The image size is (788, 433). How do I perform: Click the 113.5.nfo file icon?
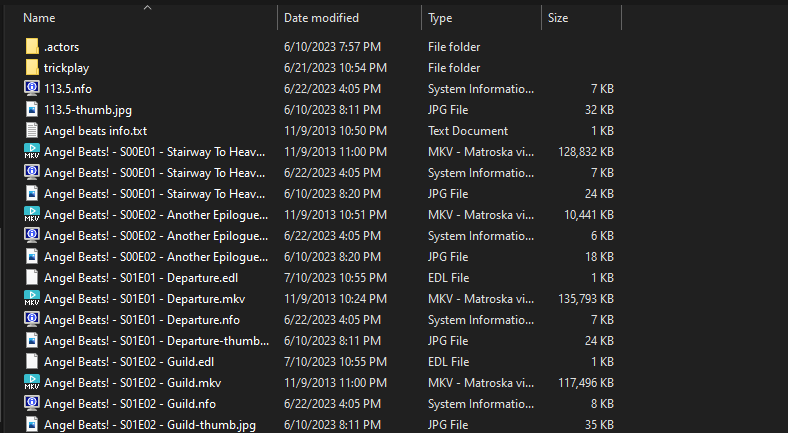[x=31, y=89]
